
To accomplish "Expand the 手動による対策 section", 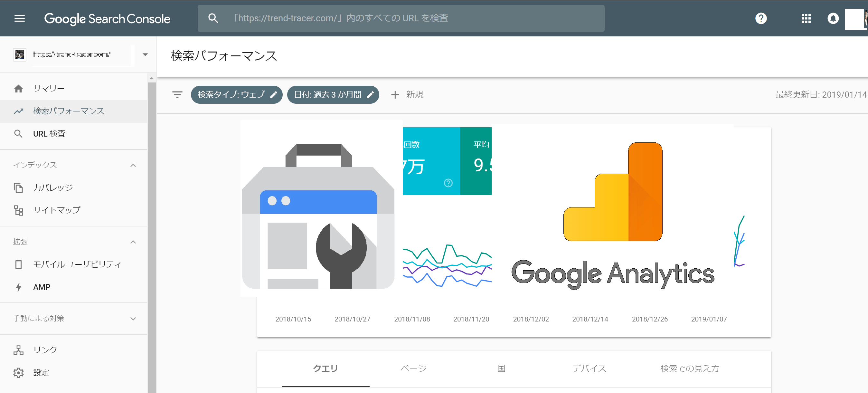I will click(133, 319).
